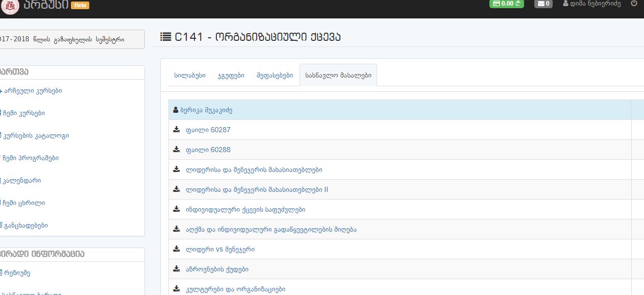Go to ჩემი კურსები in sidebar
This screenshot has height=295, width=644.
coord(23,113)
